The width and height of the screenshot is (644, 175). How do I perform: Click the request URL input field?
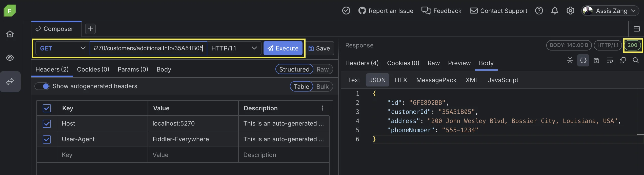pyautogui.click(x=148, y=48)
